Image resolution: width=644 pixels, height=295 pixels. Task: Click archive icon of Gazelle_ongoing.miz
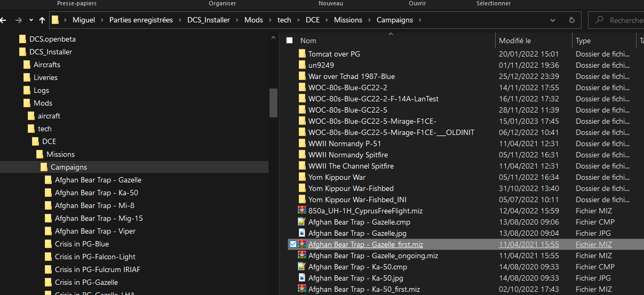[302, 256]
